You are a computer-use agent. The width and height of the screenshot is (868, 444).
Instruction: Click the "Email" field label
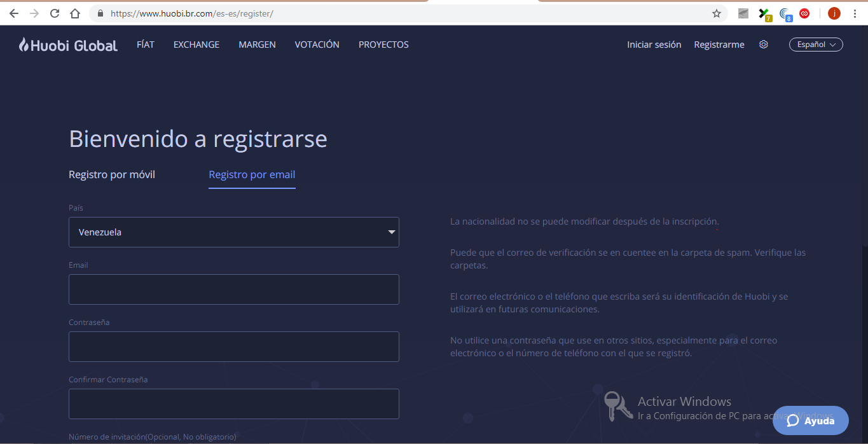click(78, 265)
